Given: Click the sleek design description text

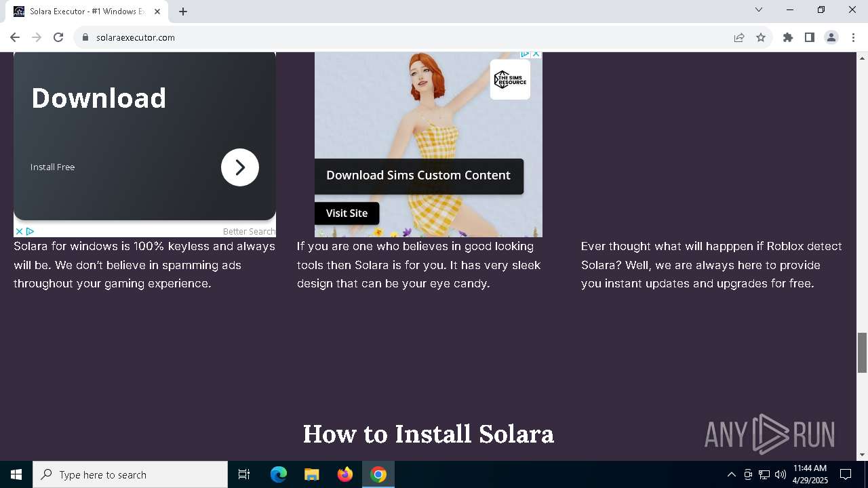Looking at the screenshot, I should click(x=418, y=265).
